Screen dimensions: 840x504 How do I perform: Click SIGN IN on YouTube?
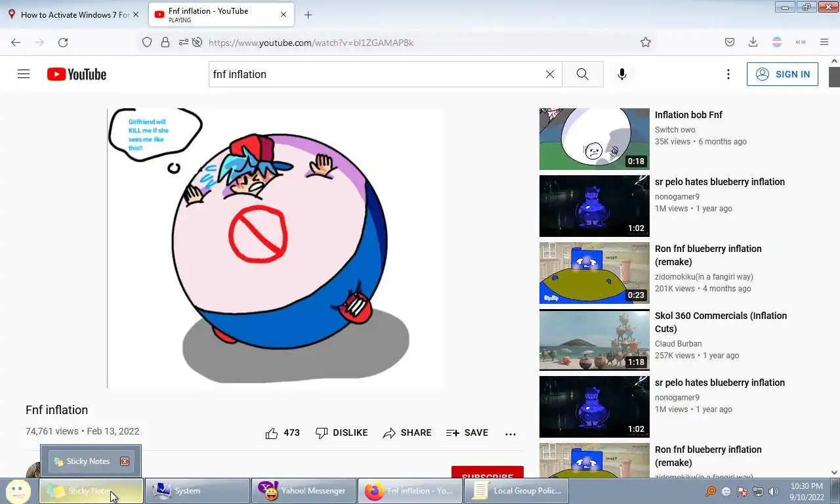click(x=782, y=74)
